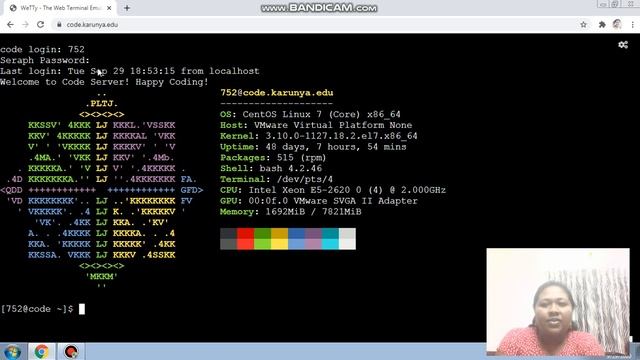Screen dimensions: 640x360
Task: Click the webcam video overlay
Action: tap(558, 302)
